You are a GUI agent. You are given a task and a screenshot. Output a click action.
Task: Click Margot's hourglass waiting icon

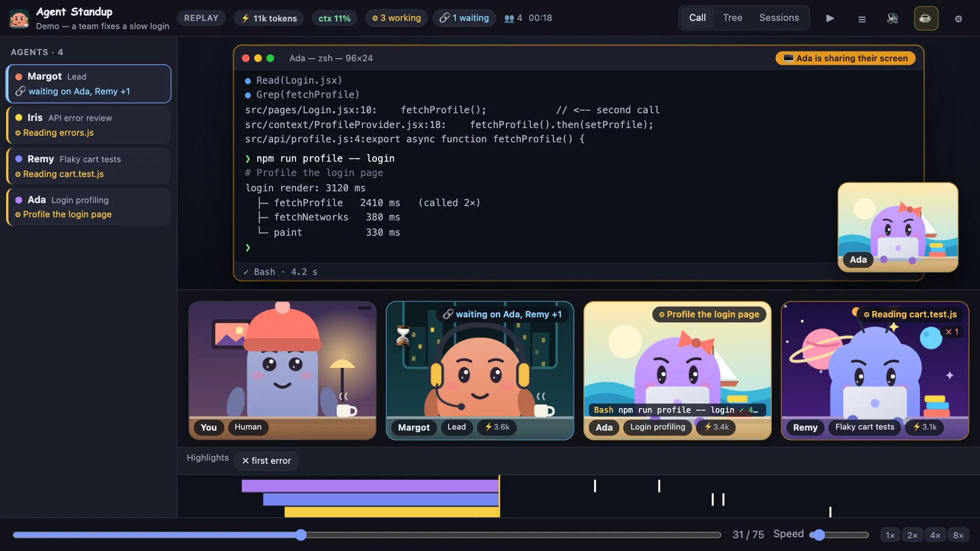pos(403,336)
